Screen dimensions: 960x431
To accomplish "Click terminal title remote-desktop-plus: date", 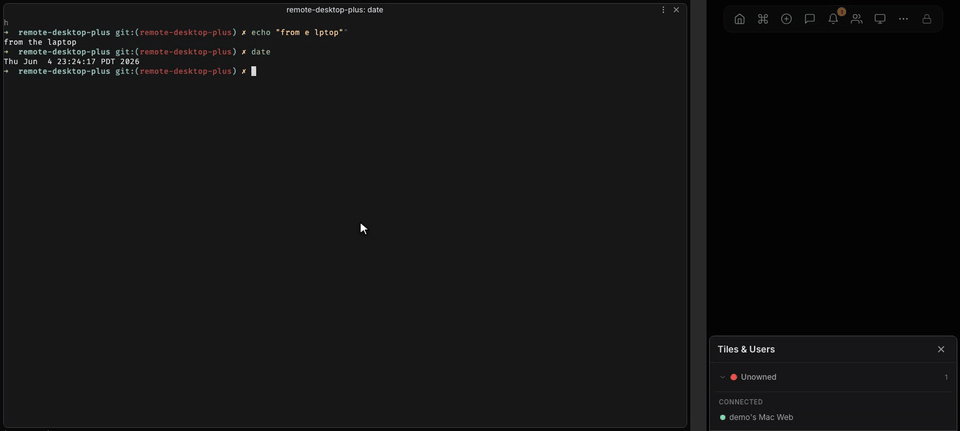I will pyautogui.click(x=335, y=10).
